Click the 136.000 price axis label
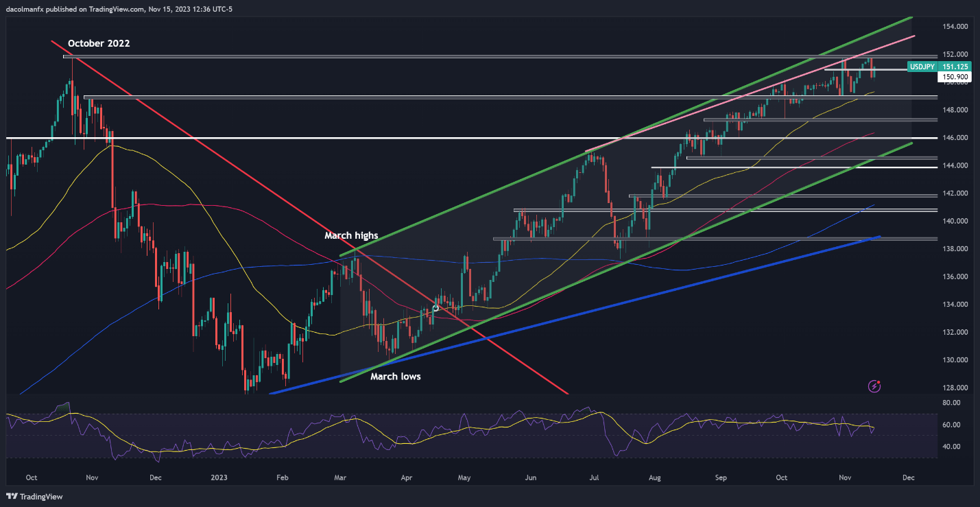The height and width of the screenshot is (507, 980). (x=955, y=276)
